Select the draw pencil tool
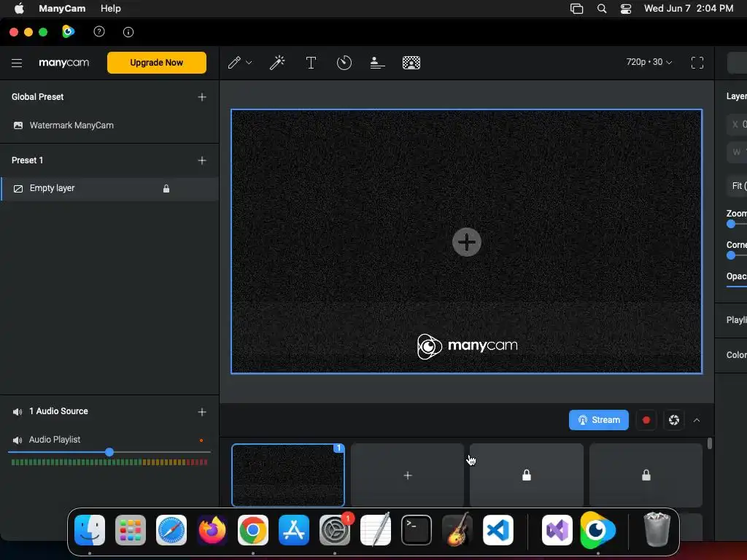Screen dimensions: 747x560 pos(234,63)
